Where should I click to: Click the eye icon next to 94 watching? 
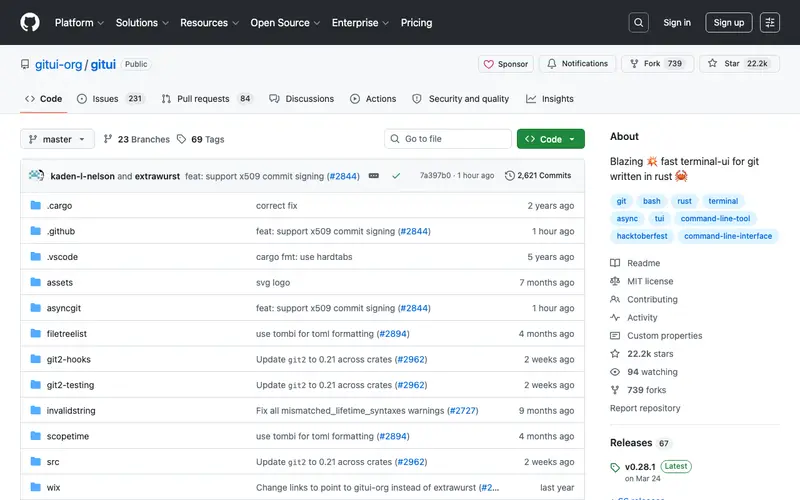[x=615, y=372]
